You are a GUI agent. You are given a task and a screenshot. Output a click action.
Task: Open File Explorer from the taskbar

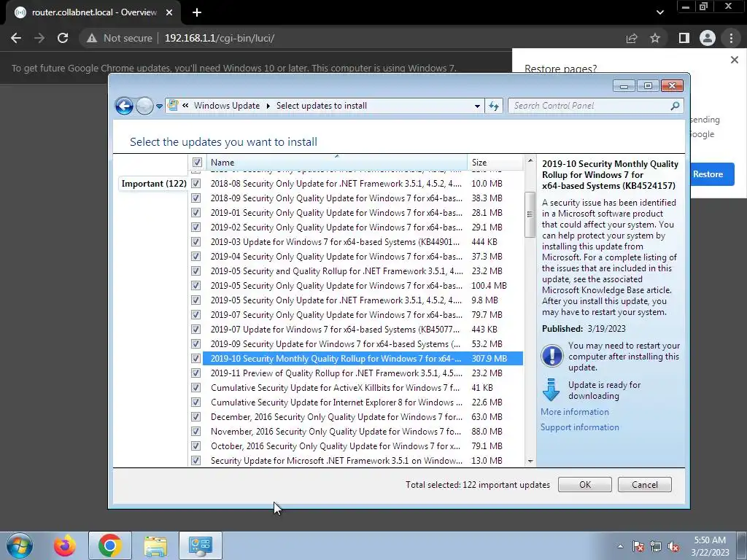pos(155,545)
